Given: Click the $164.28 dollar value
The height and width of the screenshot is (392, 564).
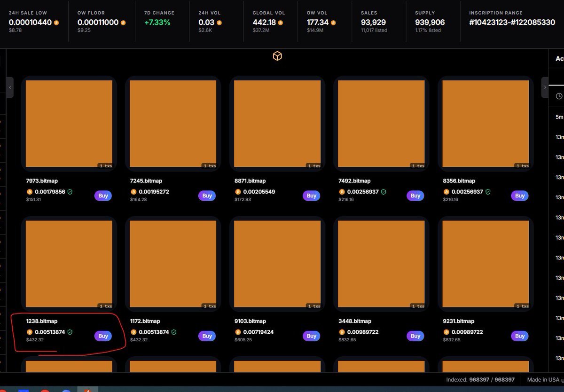Looking at the screenshot, I should [x=138, y=200].
